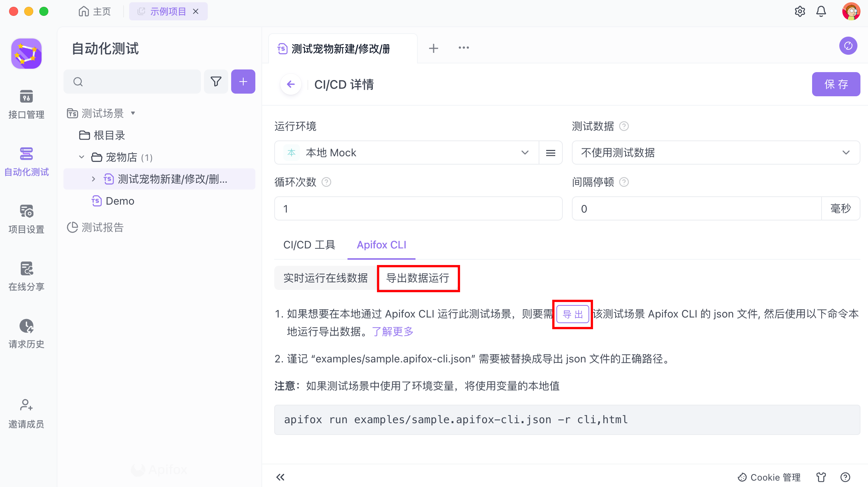Click the filter funnel icon
This screenshot has width=868, height=487.
(x=216, y=82)
